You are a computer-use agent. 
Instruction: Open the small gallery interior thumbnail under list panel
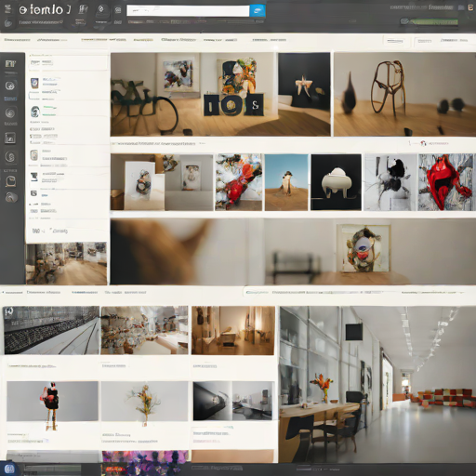(66, 263)
